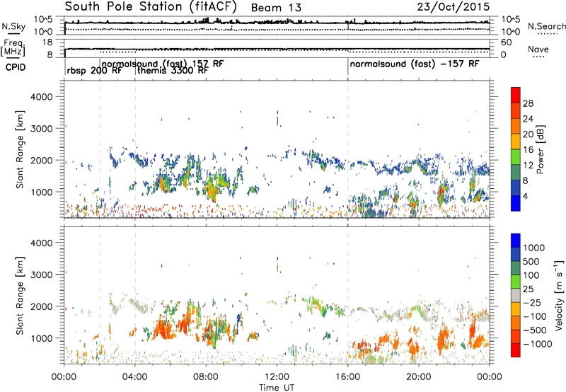Click the dashed 16:00 marker in power panel
566x392 pixels.
348,149
